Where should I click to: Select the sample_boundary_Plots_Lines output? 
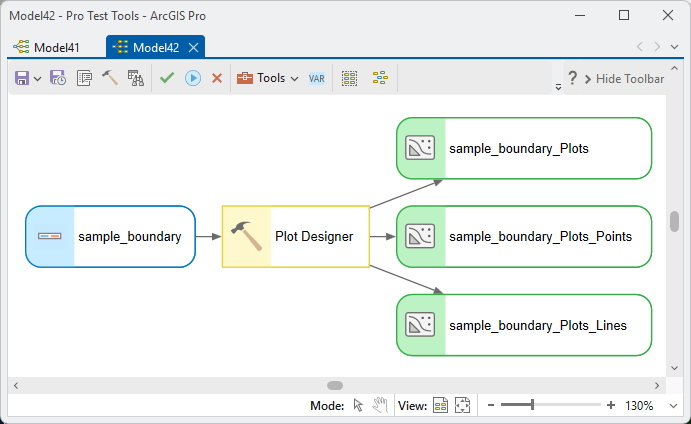(524, 325)
